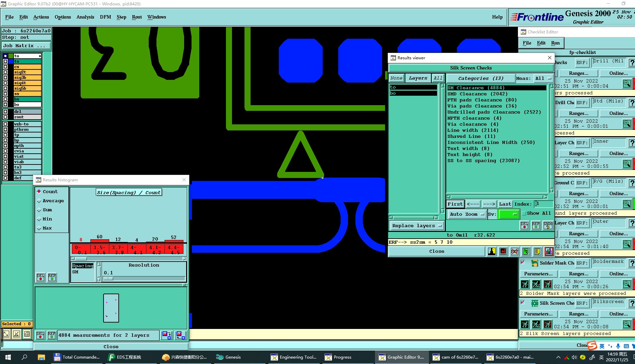Viewport: 635px width, 364px height.
Task: Open Silk Screen results magnifier icon
Action: pyautogui.click(x=627, y=324)
